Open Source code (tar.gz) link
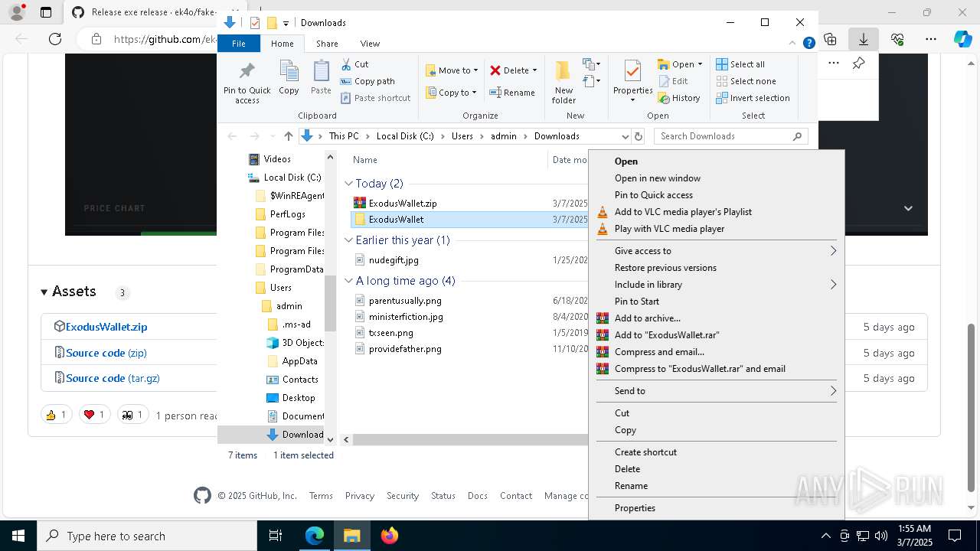 pyautogui.click(x=113, y=378)
